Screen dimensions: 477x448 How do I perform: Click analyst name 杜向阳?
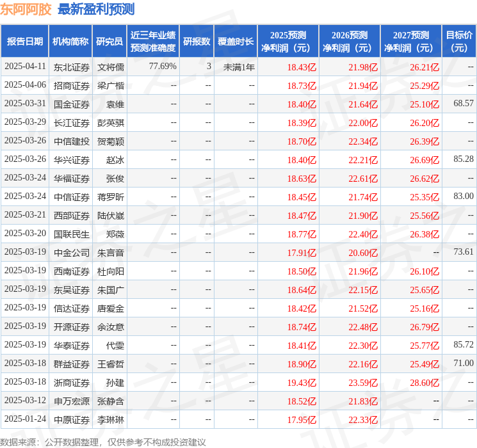coord(111,271)
